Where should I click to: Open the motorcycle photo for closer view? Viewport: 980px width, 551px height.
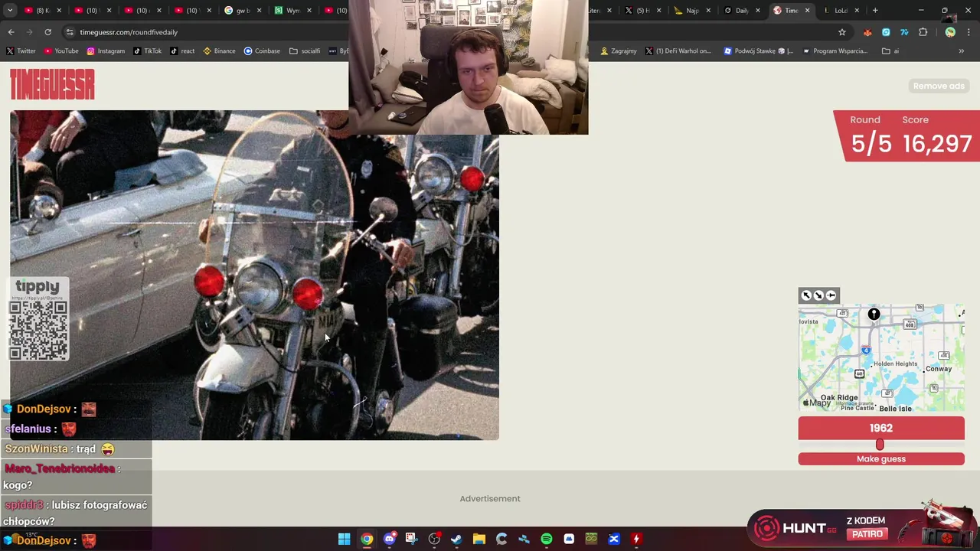point(254,275)
